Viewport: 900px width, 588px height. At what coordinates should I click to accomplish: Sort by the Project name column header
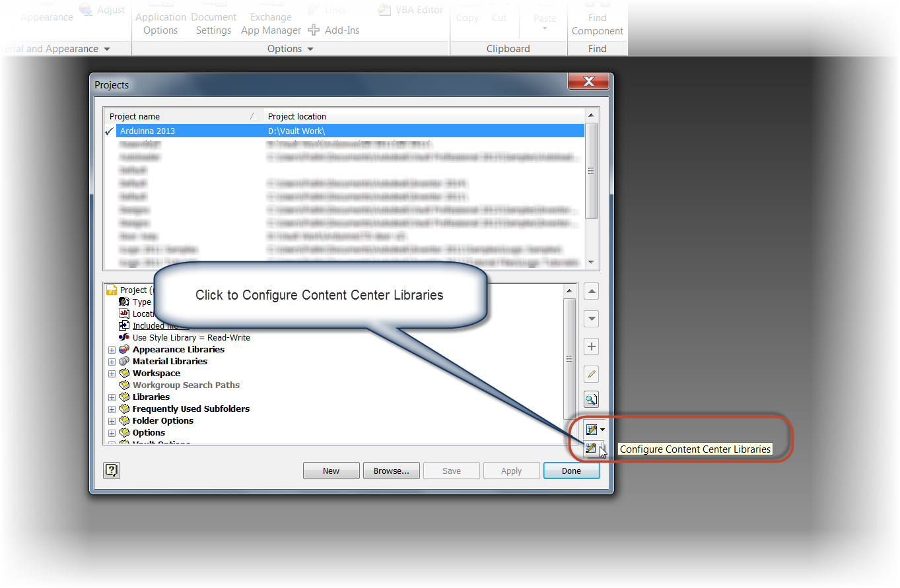[x=184, y=116]
